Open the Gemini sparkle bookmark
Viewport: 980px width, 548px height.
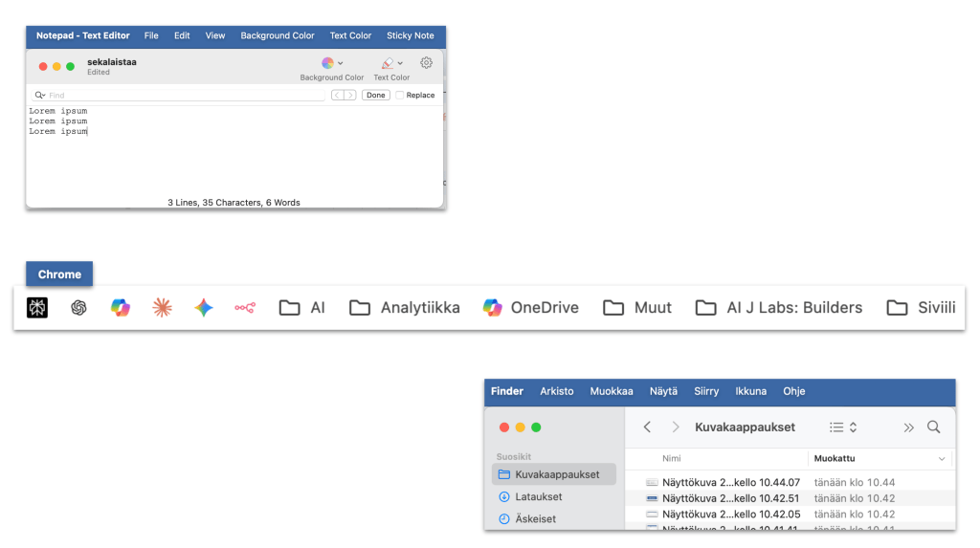click(x=203, y=308)
